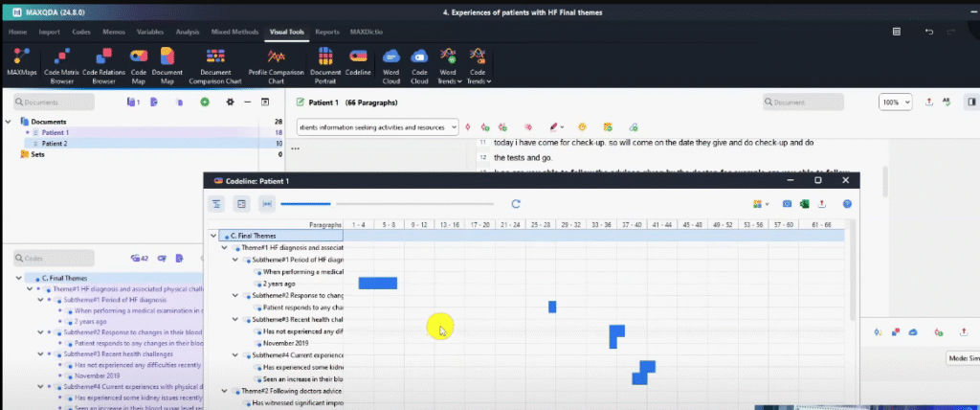Click the activated codes icon showing 42
The height and width of the screenshot is (410, 980).
(x=139, y=258)
